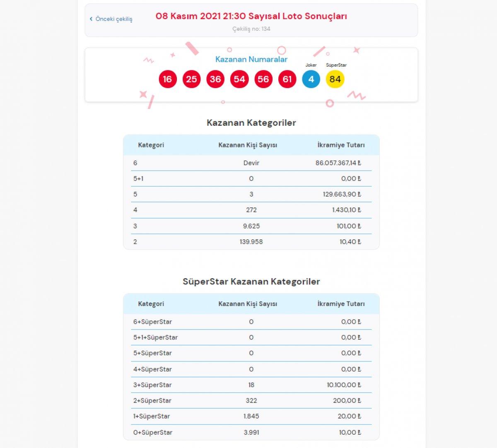Screen dimensions: 497x448
Task: Click İkramiye Tutarı header in first table
Action: click(x=341, y=145)
